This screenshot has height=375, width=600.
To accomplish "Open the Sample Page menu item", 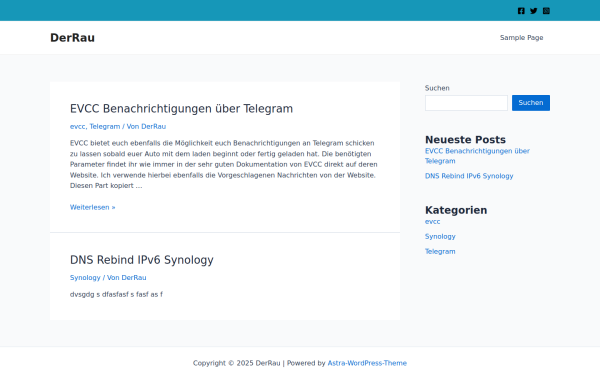I will (522, 38).
